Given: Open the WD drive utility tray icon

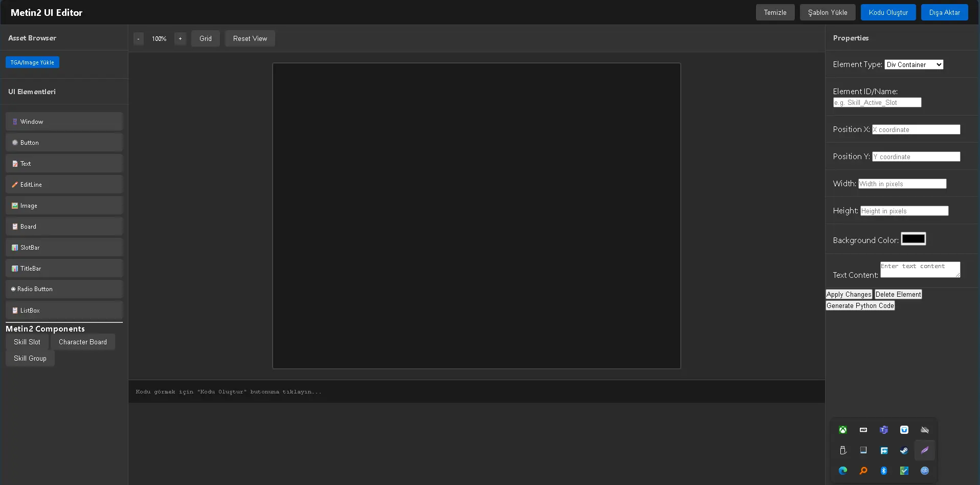Looking at the screenshot, I should point(863,430).
